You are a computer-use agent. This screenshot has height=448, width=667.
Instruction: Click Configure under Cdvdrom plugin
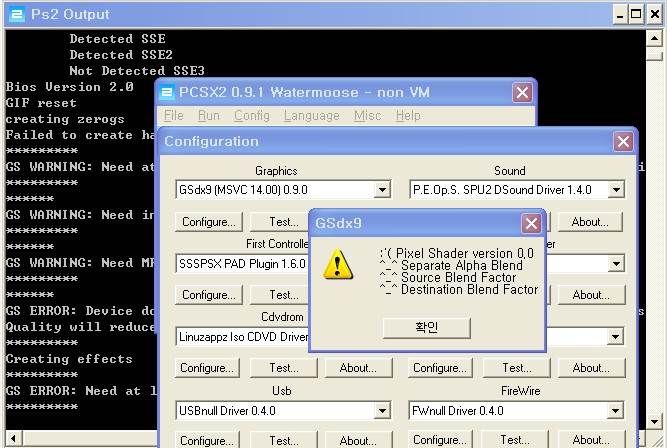(x=207, y=368)
